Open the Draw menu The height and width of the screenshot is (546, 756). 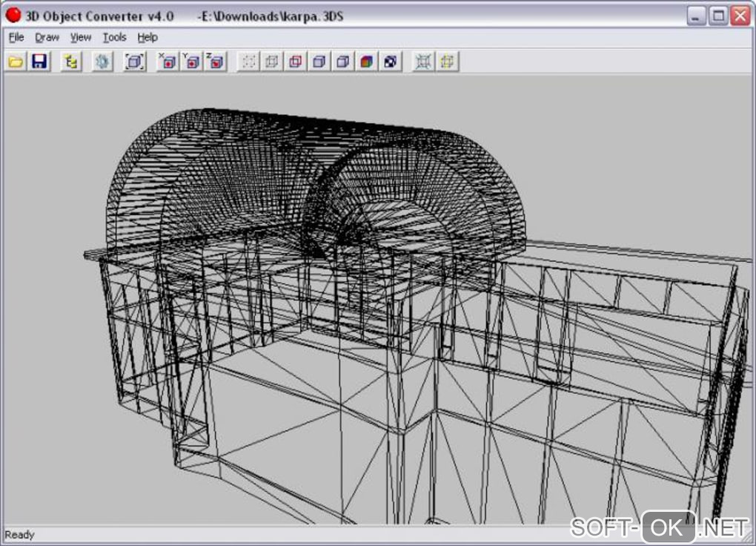click(x=47, y=37)
